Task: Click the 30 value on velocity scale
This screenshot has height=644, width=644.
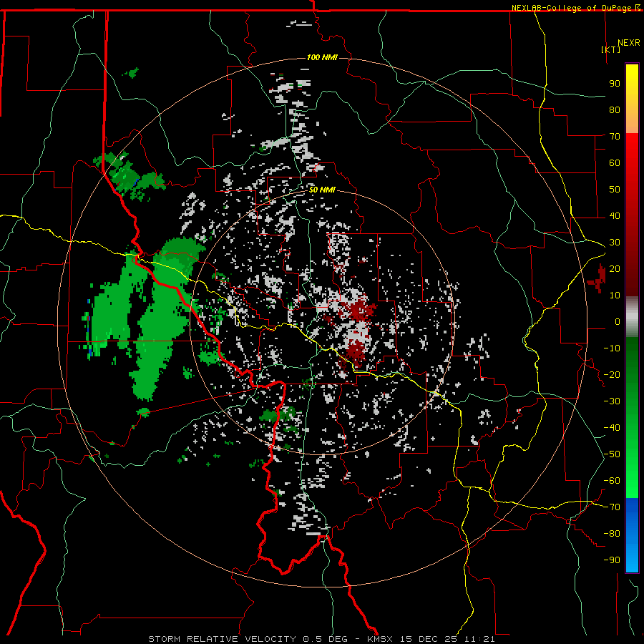Action: (x=615, y=243)
